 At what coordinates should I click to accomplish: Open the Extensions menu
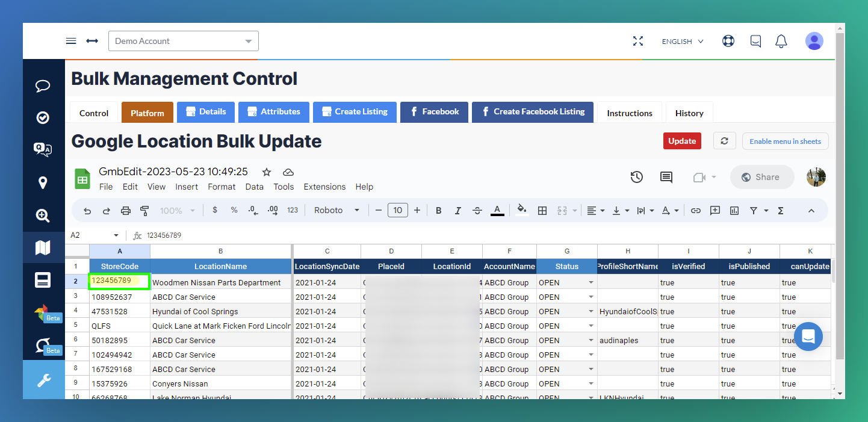point(324,187)
